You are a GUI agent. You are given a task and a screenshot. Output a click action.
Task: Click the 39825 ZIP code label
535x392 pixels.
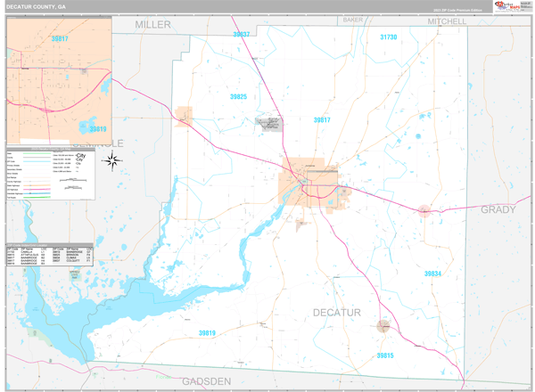coord(237,96)
